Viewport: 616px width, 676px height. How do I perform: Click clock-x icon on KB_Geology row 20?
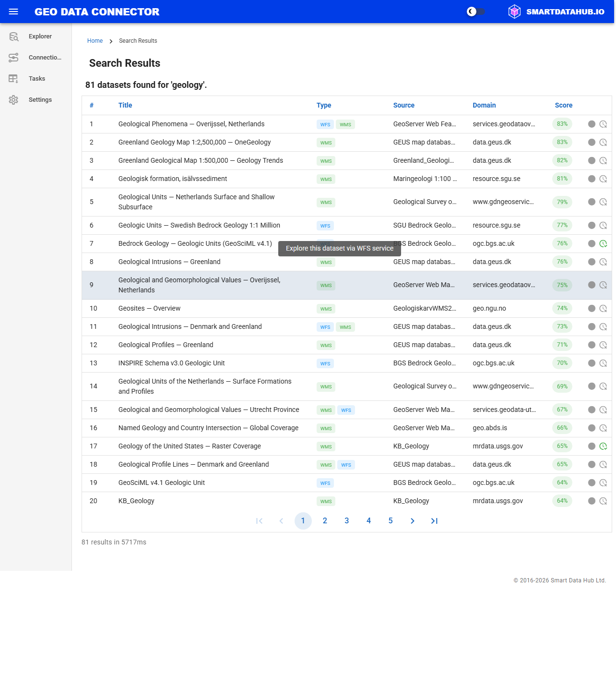pyautogui.click(x=603, y=501)
